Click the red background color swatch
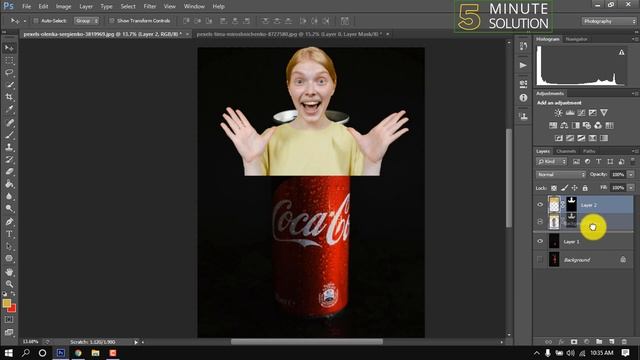Image resolution: width=640 pixels, height=360 pixels. pos(13,309)
